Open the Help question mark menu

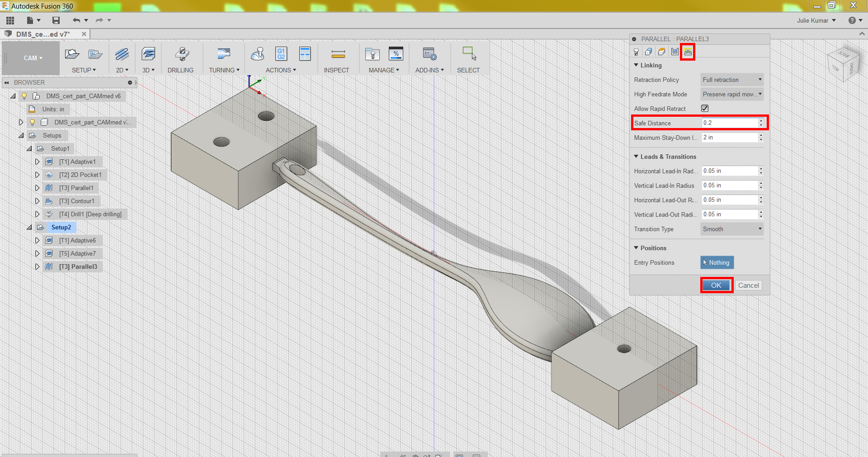click(854, 20)
